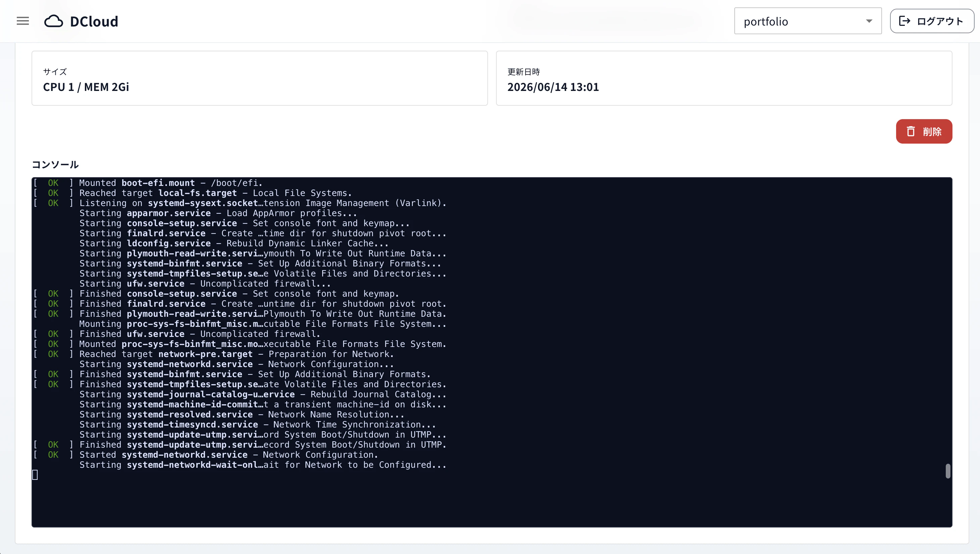The image size is (980, 554).
Task: Click the 'Mounted boot-efi.mount' console line
Action: coord(148,183)
